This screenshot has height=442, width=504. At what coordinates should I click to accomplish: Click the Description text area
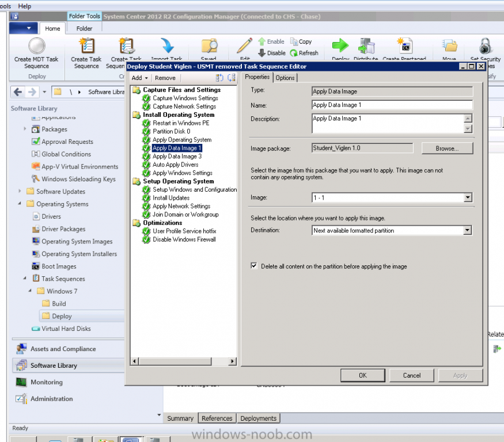coord(388,123)
